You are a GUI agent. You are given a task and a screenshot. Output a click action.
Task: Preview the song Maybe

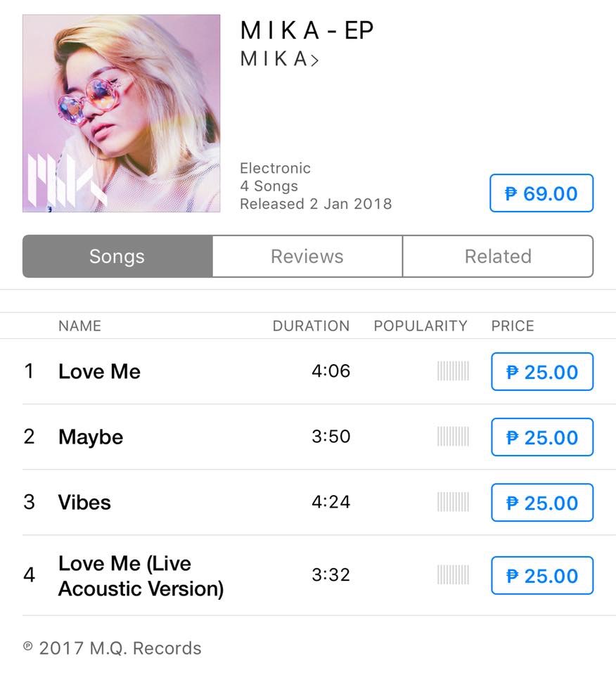pos(91,437)
